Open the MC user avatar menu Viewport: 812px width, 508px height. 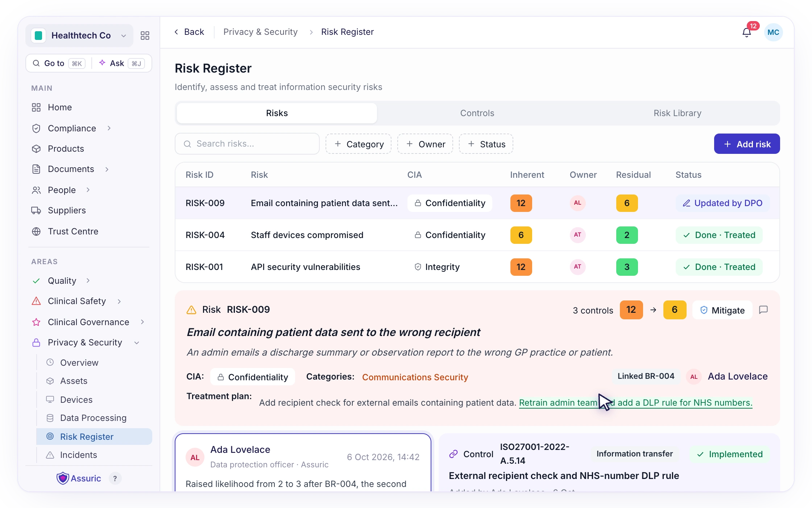coord(773,32)
